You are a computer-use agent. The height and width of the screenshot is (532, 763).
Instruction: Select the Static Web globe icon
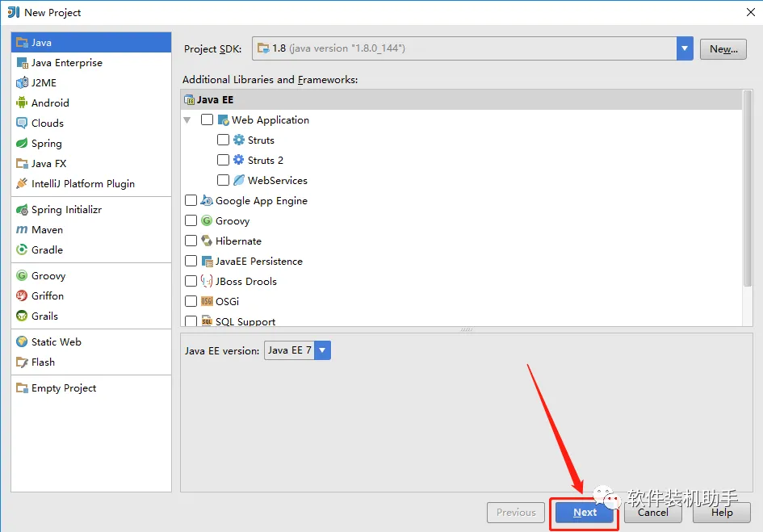[x=22, y=341]
